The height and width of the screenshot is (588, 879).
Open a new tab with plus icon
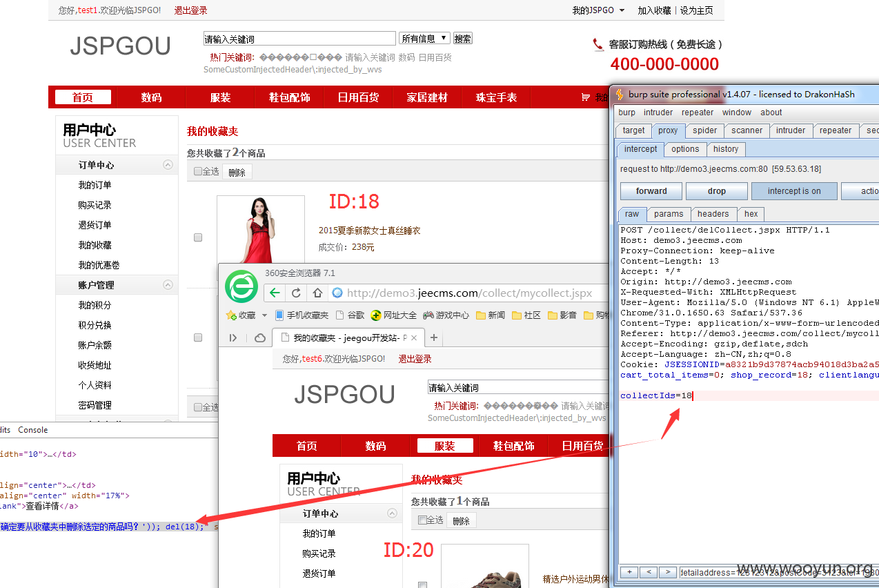pyautogui.click(x=434, y=337)
